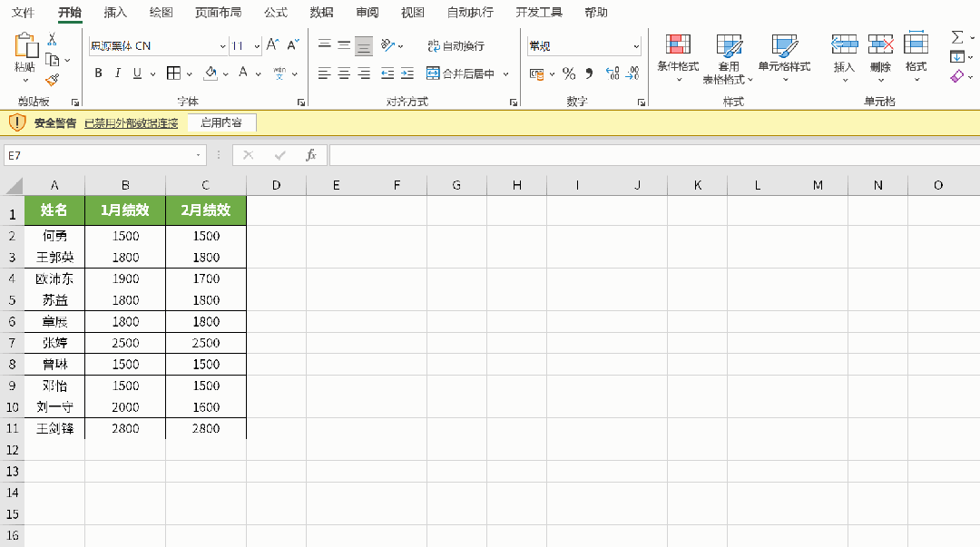Click the font color A icon

tap(243, 73)
